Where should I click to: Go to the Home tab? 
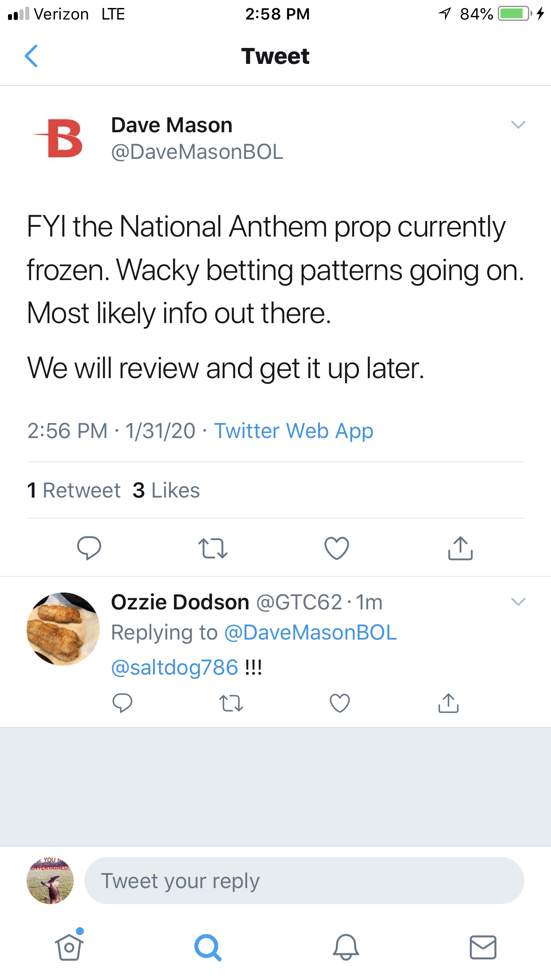pos(69,947)
